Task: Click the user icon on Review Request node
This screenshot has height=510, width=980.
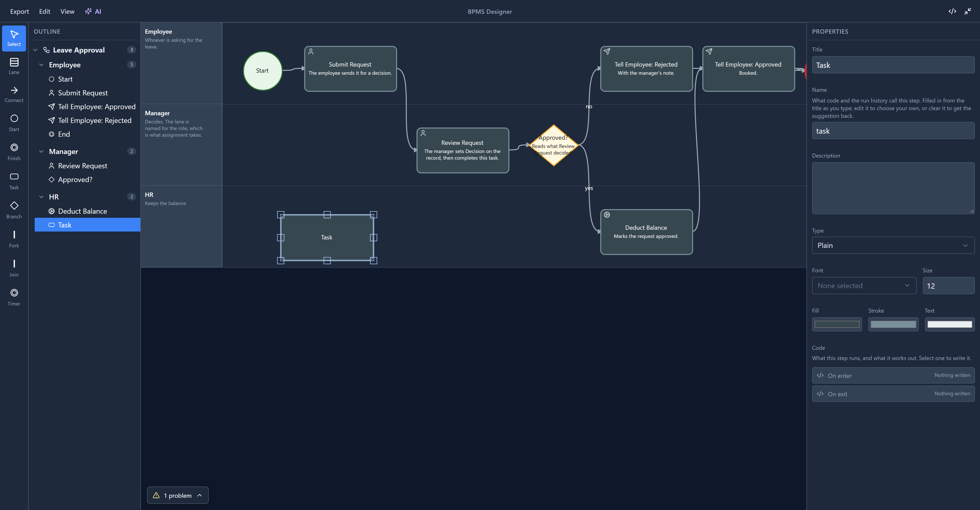Action: point(423,133)
